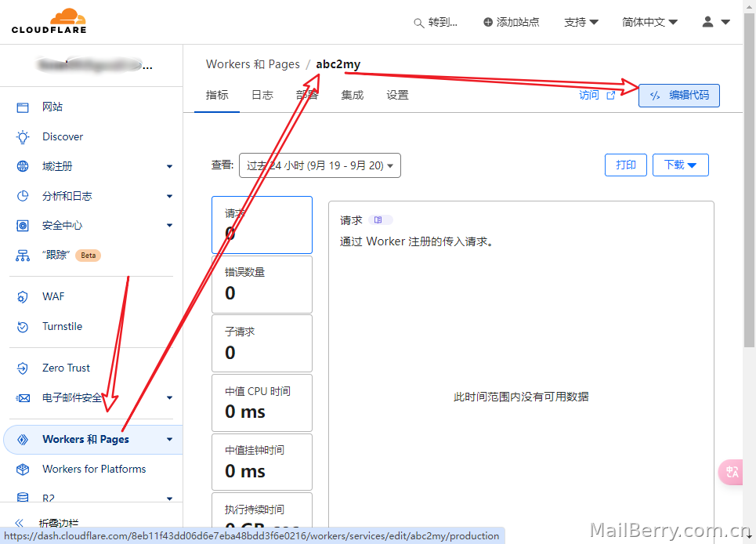Open the 网站 websites icon in sidebar
Screen dimensions: 756x544
tap(23, 107)
